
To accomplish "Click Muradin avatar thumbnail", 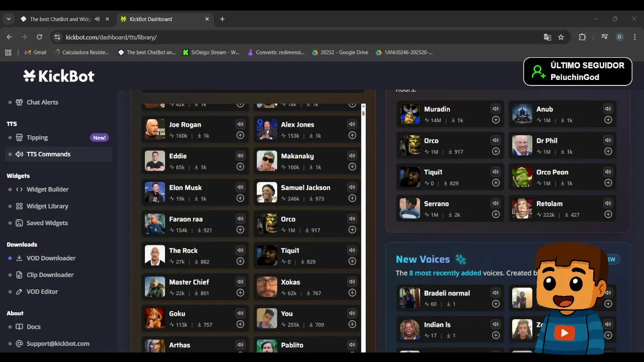I will 410,114.
